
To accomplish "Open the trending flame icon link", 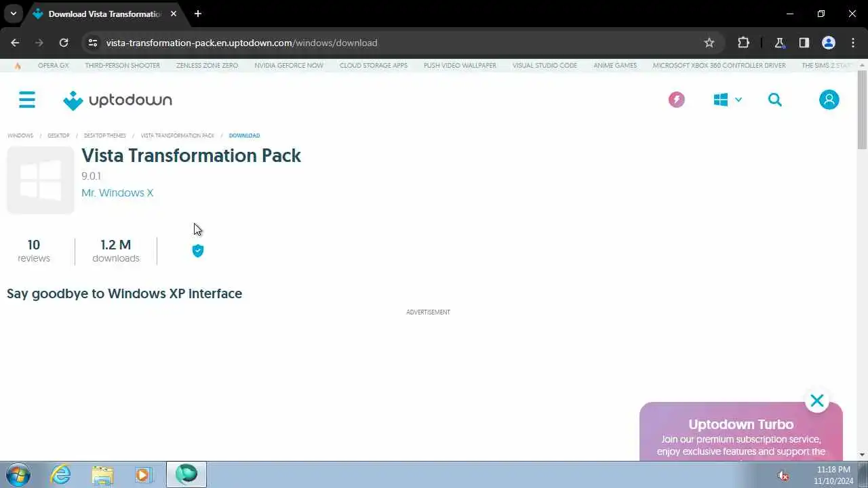I will coord(18,66).
